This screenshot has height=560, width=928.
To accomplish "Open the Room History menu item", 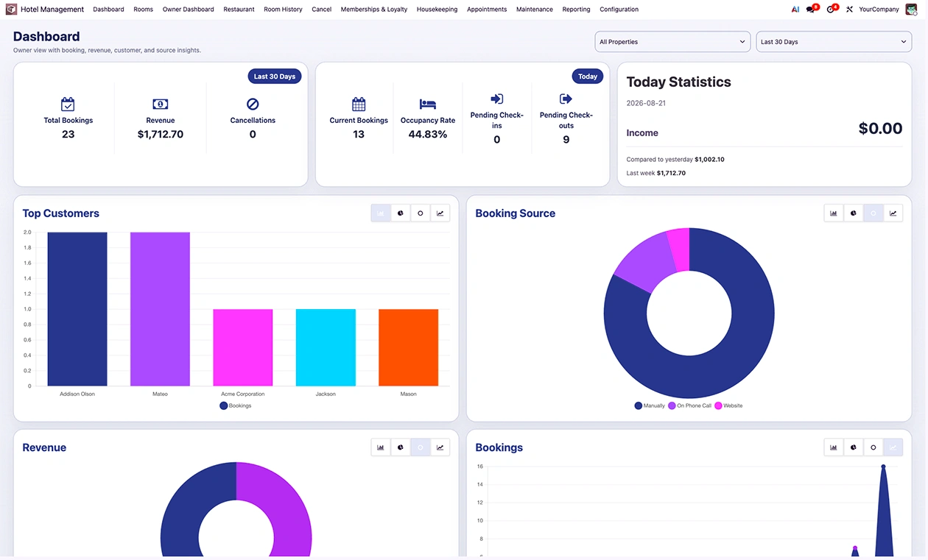I will pos(283,10).
